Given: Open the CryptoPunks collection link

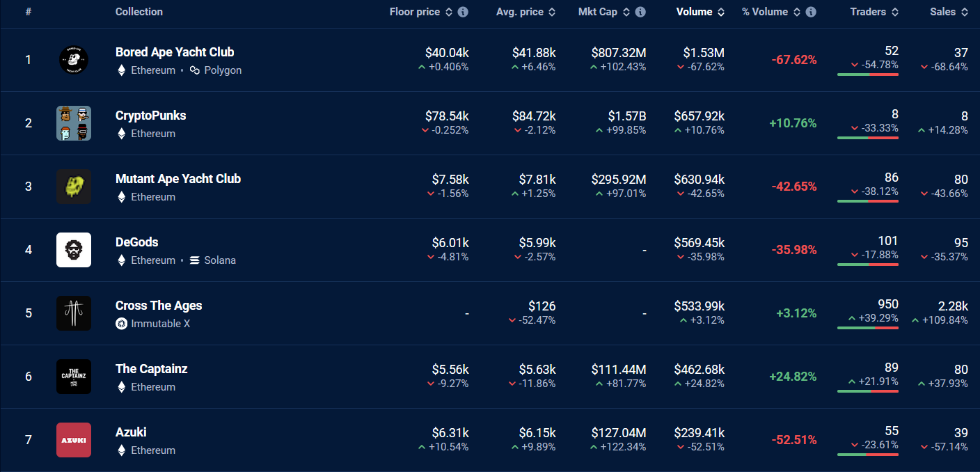Looking at the screenshot, I should [x=150, y=116].
